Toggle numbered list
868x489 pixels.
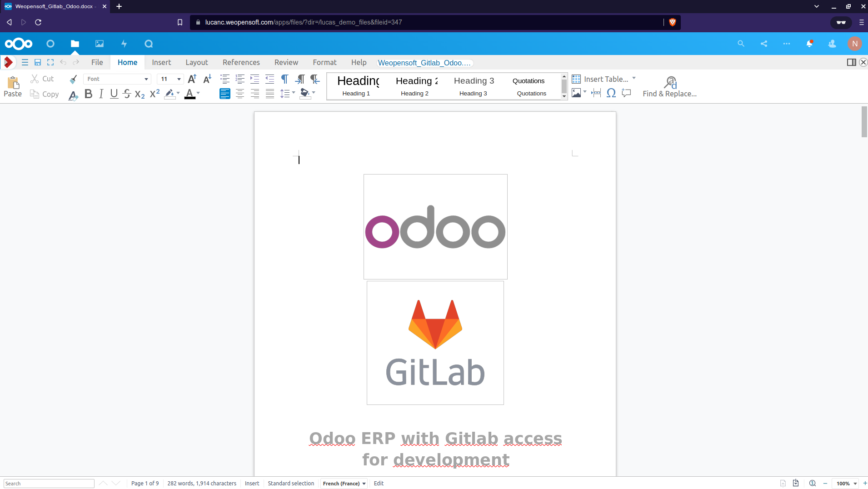coord(240,79)
